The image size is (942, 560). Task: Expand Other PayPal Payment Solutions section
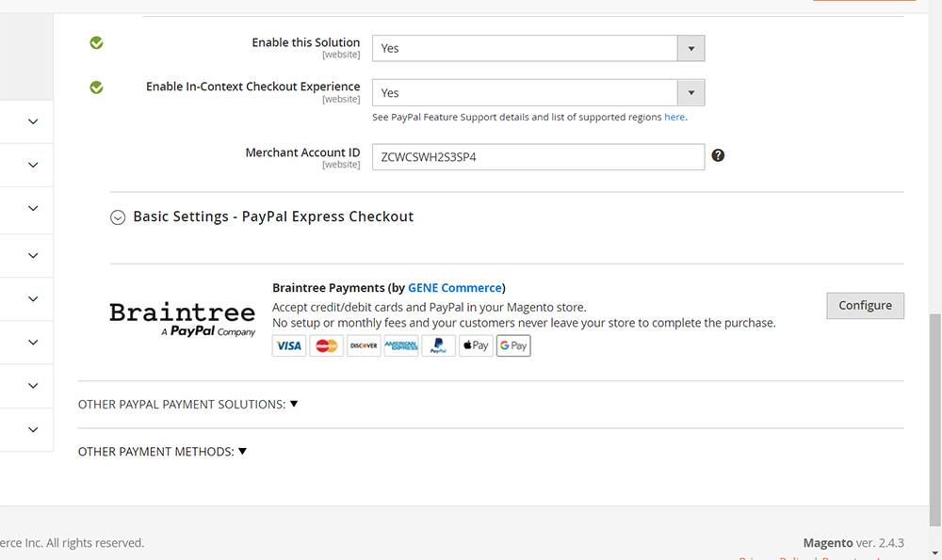tap(188, 405)
